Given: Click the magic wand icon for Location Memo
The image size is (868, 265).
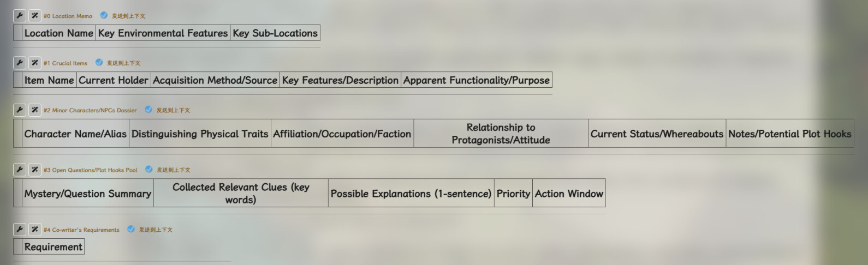Looking at the screenshot, I should click(x=34, y=16).
